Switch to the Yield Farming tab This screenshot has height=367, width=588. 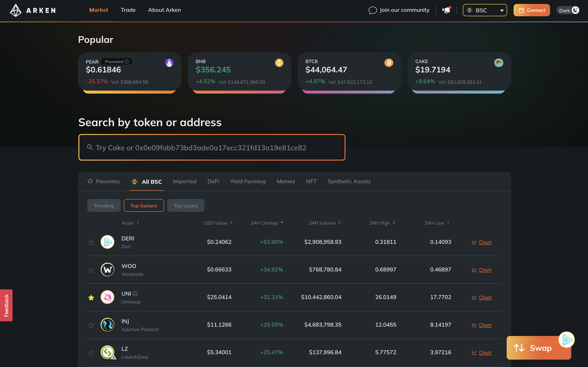click(248, 182)
